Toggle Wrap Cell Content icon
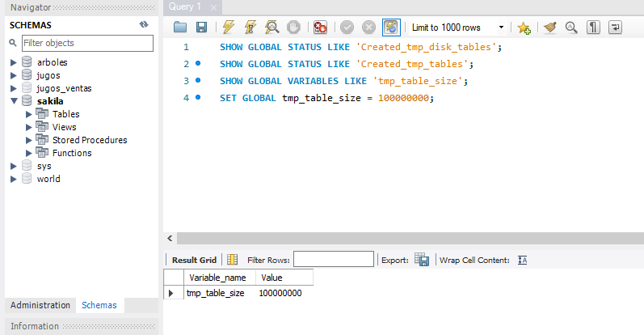This screenshot has height=335, width=644. coord(523,260)
